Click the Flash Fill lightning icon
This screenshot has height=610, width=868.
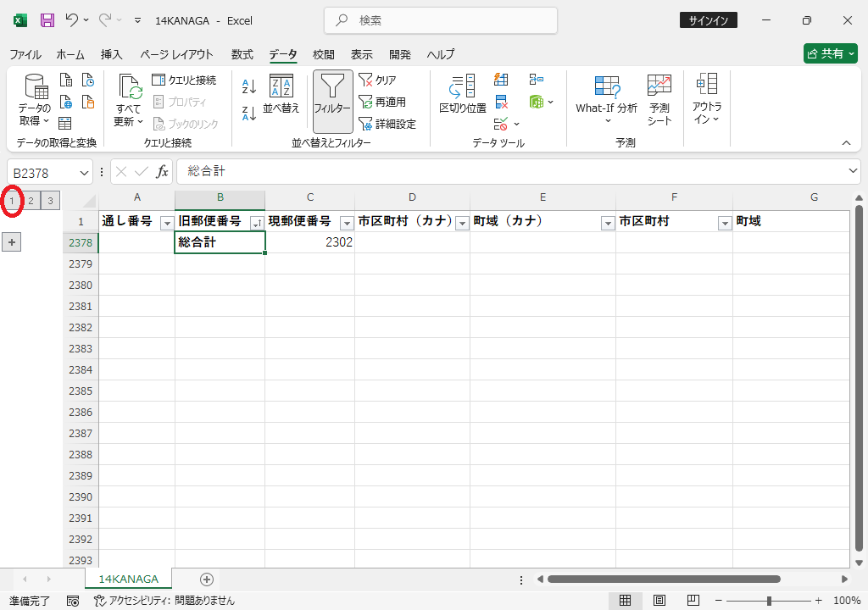tap(501, 80)
